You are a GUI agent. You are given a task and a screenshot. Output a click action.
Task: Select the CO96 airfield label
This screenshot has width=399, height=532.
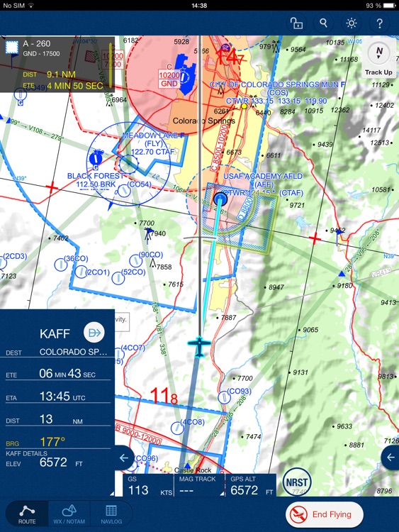tap(146, 458)
